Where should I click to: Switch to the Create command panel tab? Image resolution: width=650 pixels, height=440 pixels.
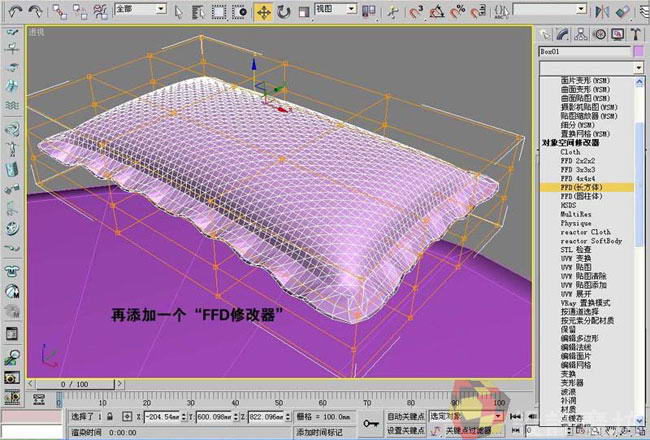coord(545,34)
